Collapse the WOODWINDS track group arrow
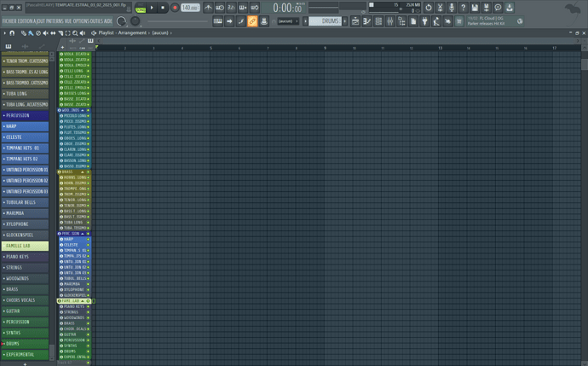The height and width of the screenshot is (366, 588). (x=83, y=110)
